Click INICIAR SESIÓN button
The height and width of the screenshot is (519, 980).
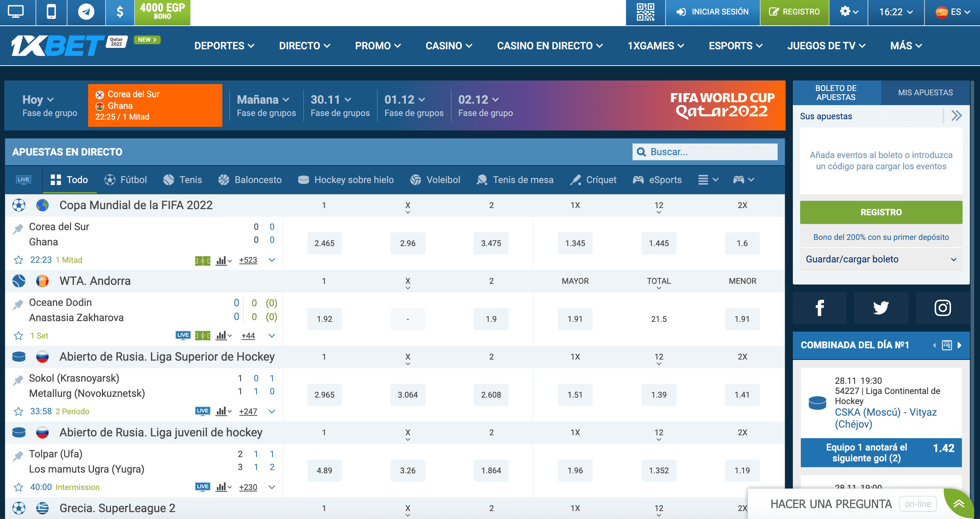point(713,12)
